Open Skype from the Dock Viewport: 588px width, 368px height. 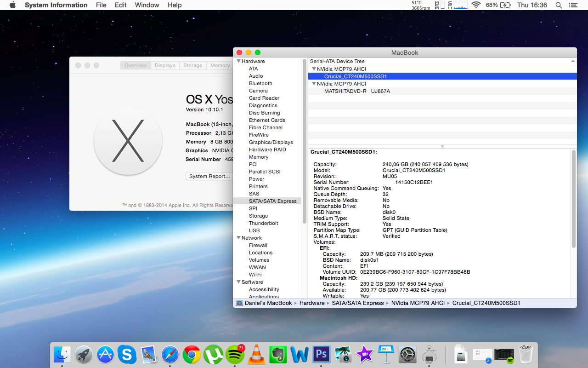127,354
